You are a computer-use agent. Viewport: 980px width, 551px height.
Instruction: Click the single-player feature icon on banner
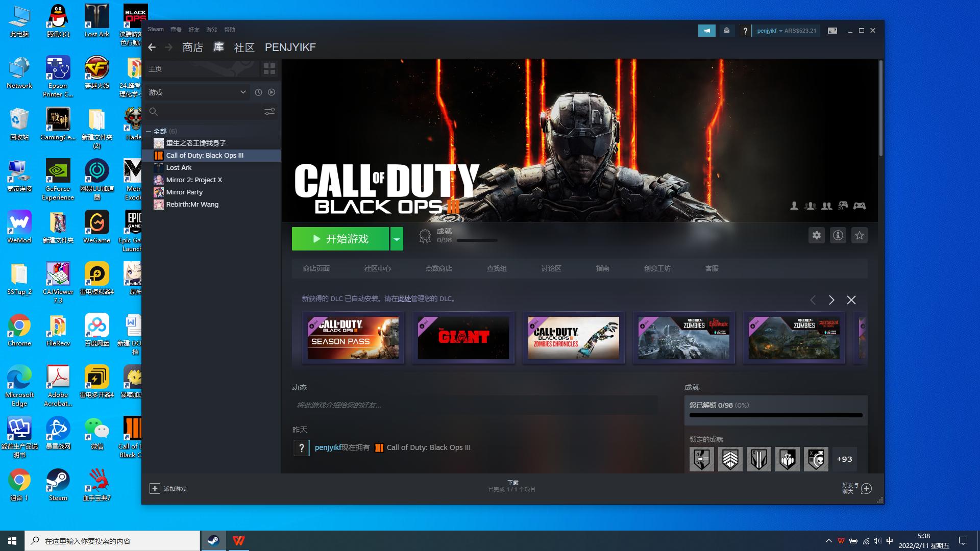[x=794, y=206]
